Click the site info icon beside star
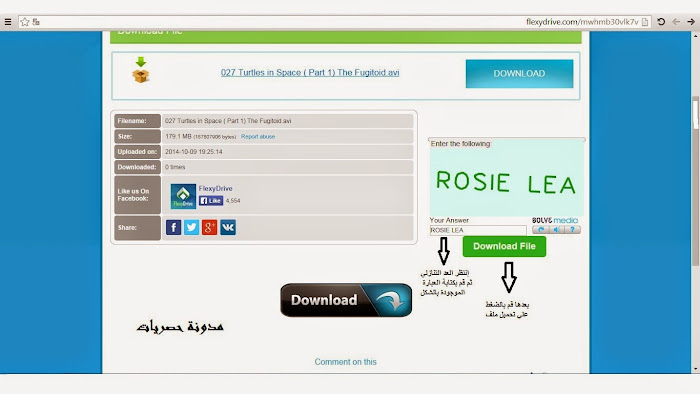This screenshot has width=700, height=394. pos(36,22)
